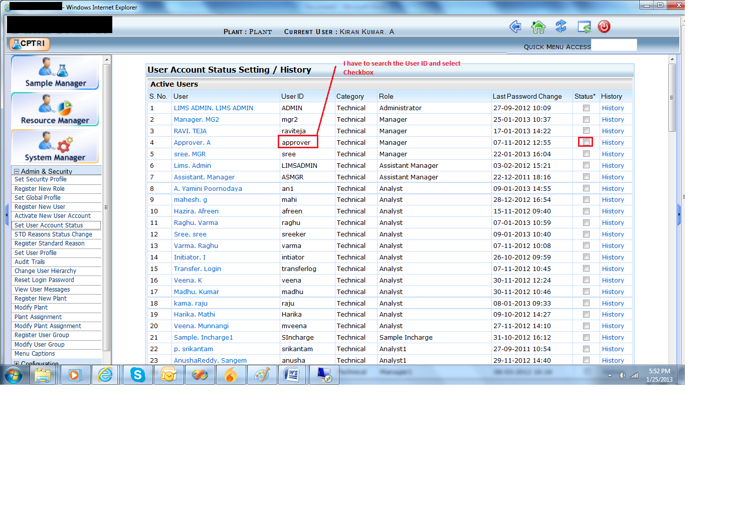Open History link for LIMS ADMIN

pos(613,108)
